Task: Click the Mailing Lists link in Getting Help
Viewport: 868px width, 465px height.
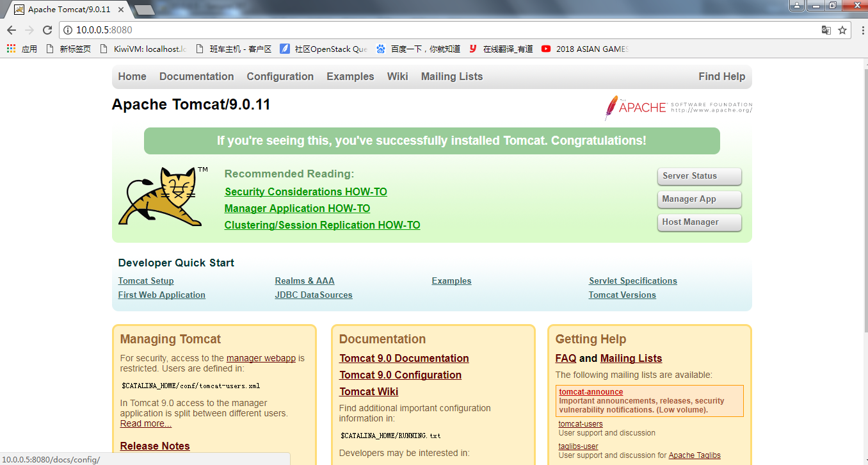Action: click(631, 358)
